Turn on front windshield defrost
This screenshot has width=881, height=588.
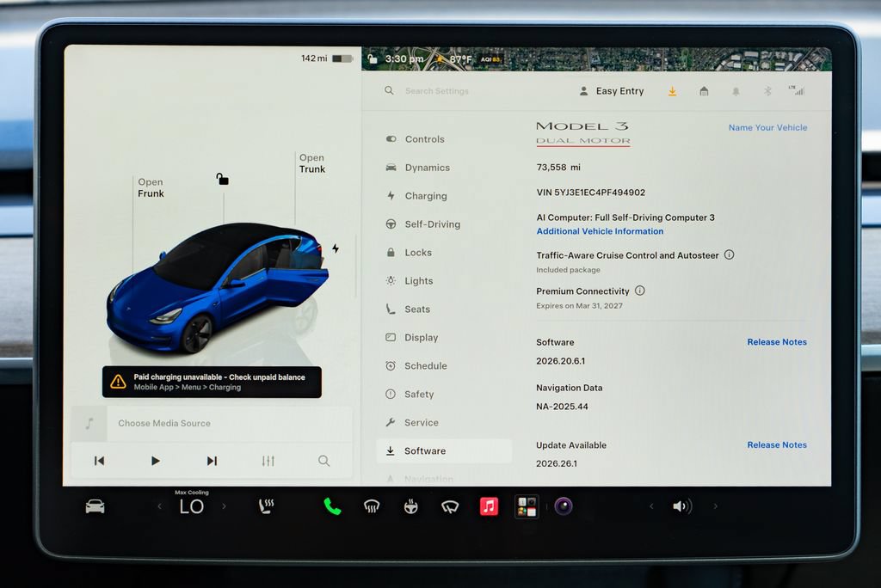tap(372, 506)
